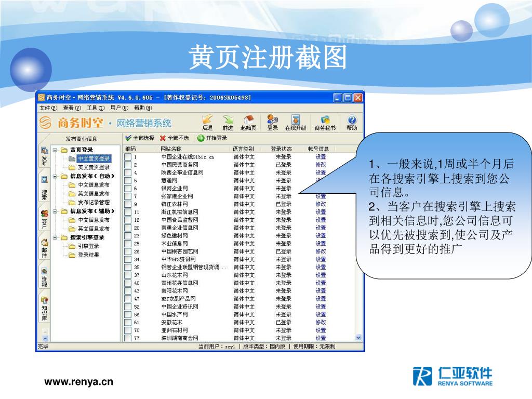Viewport: 532px width, 399px height.
Task: Collapse the 黄页登录 tree node
Action: point(55,150)
